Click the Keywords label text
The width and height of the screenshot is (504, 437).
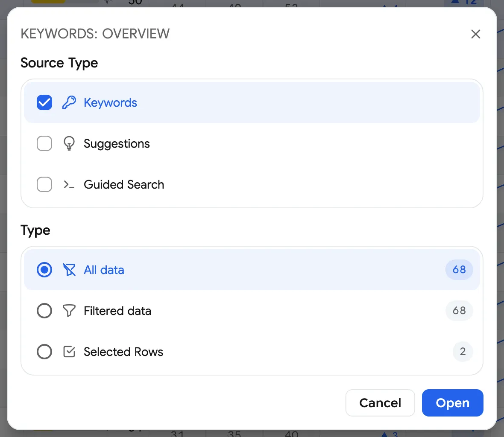pyautogui.click(x=110, y=103)
